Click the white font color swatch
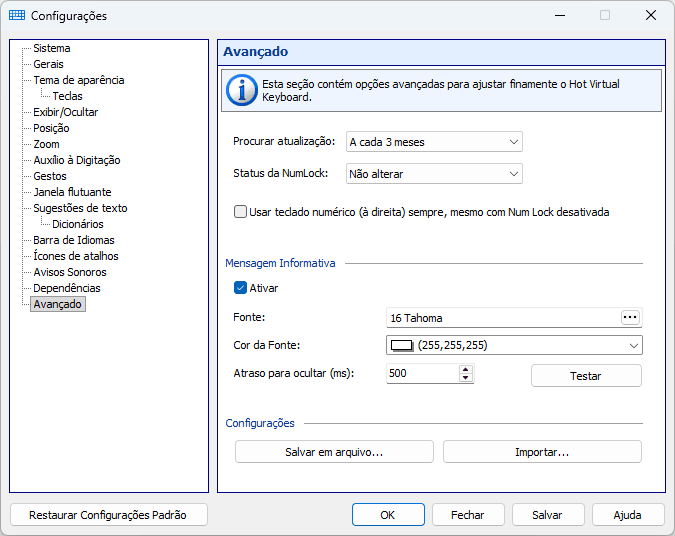 [402, 345]
